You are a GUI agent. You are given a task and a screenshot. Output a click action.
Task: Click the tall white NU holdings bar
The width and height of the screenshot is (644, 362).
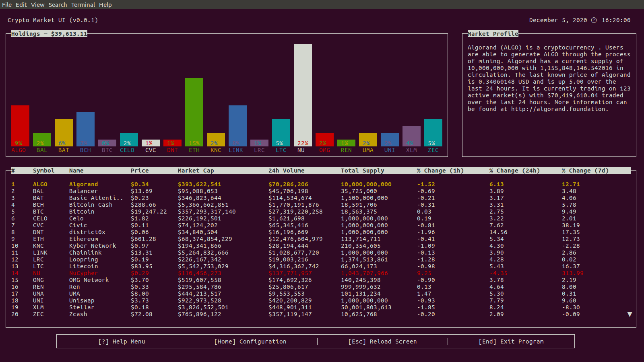(x=303, y=95)
